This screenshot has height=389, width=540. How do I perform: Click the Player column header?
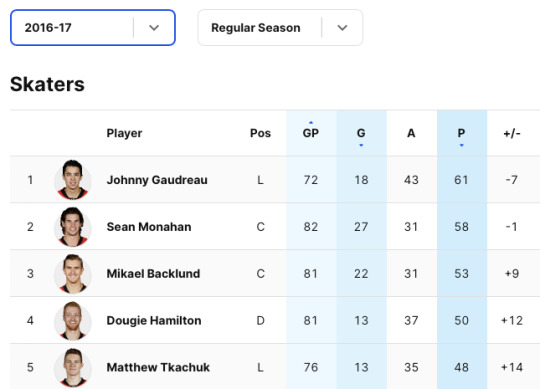click(x=124, y=133)
